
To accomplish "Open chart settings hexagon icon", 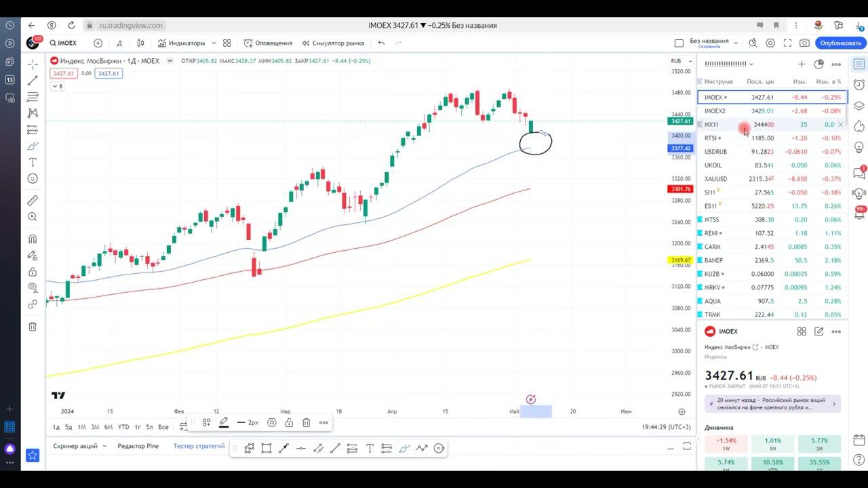I will [770, 43].
